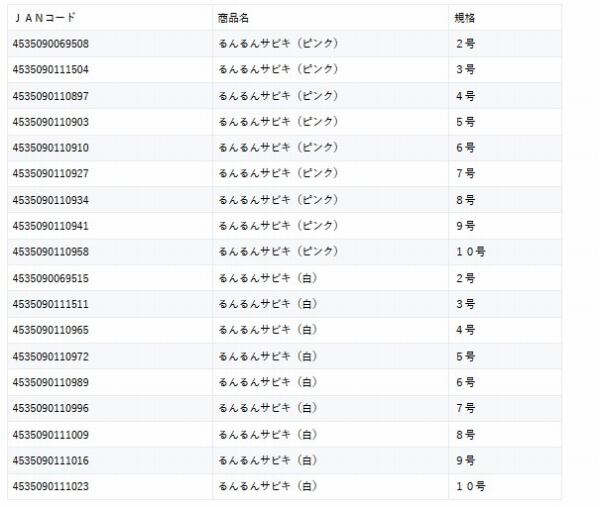Select JAN code 4535090110941

51,226
